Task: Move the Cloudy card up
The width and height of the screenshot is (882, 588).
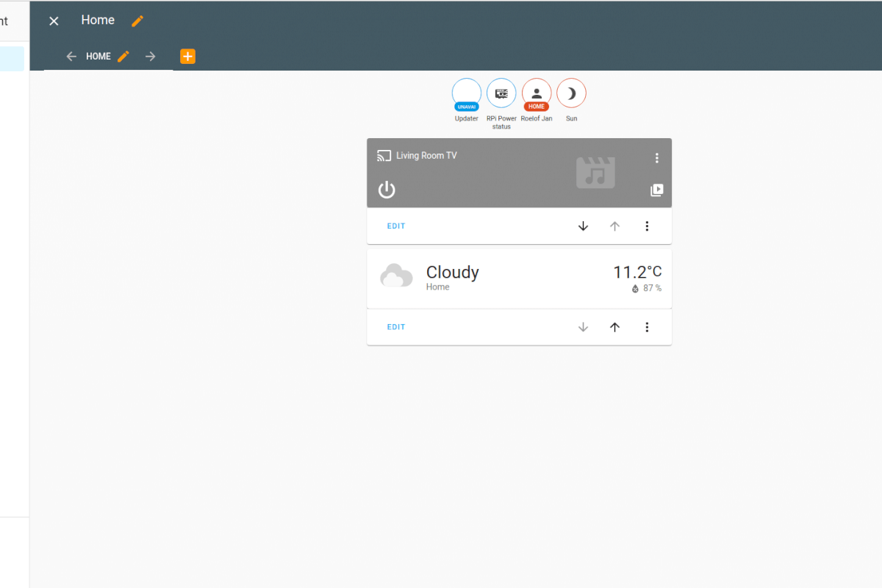Action: click(614, 327)
